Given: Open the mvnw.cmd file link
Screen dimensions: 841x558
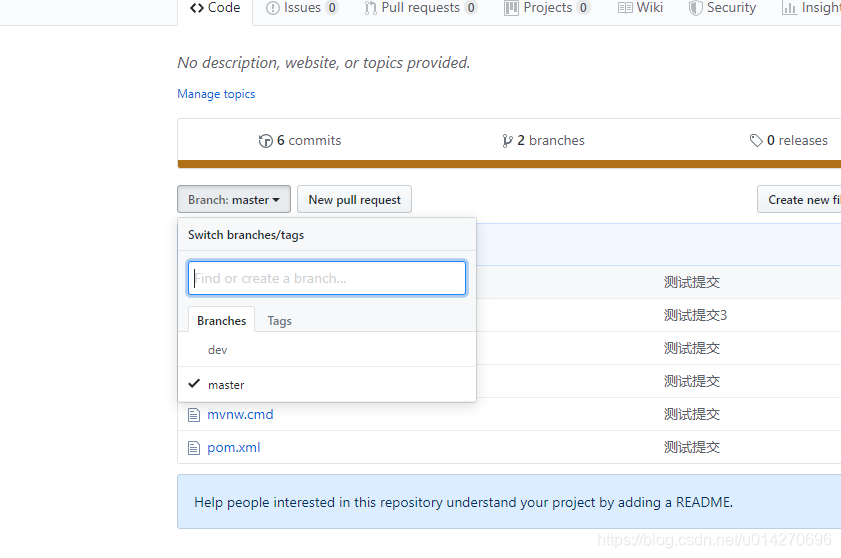Looking at the screenshot, I should pos(240,414).
